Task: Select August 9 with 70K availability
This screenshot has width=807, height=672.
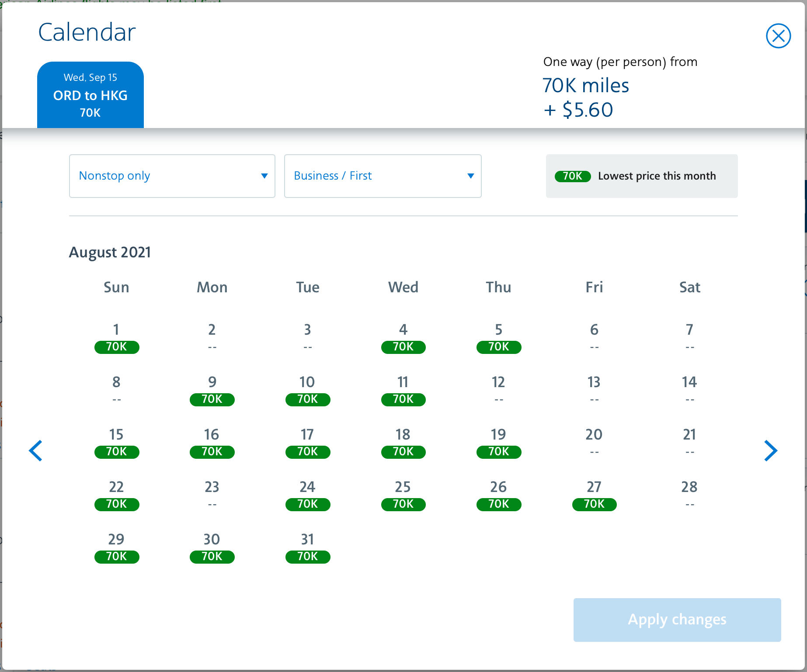Action: (x=212, y=399)
